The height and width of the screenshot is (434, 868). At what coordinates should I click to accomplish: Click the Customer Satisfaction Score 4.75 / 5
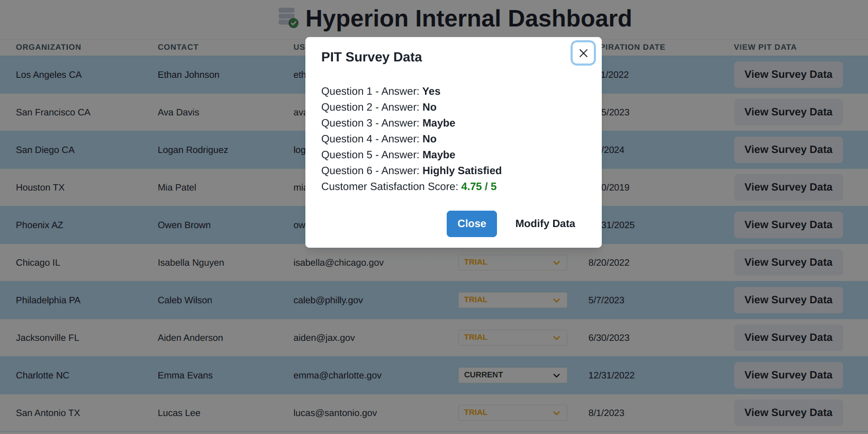tap(478, 187)
